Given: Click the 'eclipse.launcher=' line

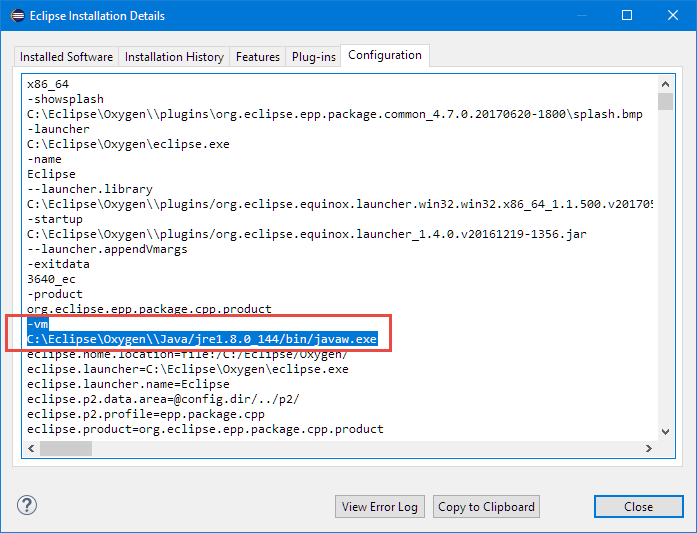Looking at the screenshot, I should coord(188,369).
